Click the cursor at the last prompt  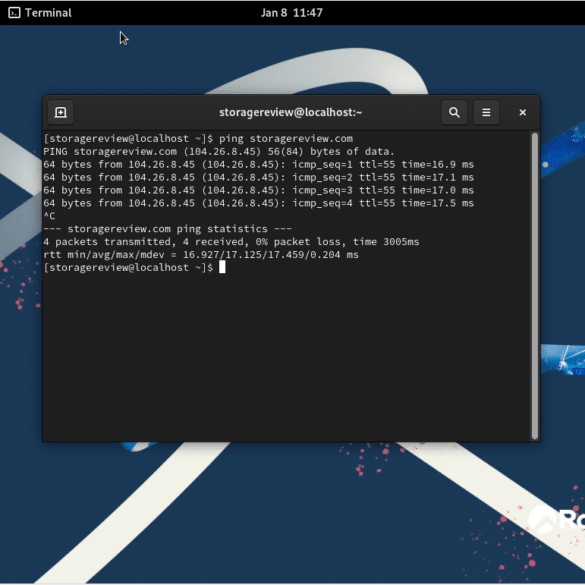[x=222, y=267]
